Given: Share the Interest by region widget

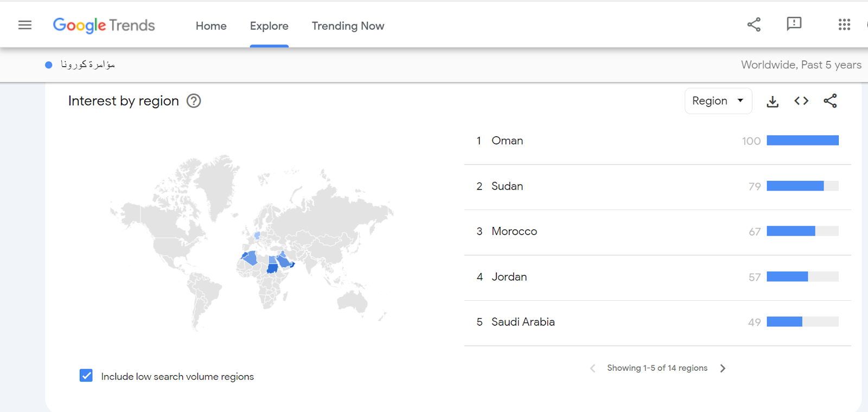Looking at the screenshot, I should [830, 101].
